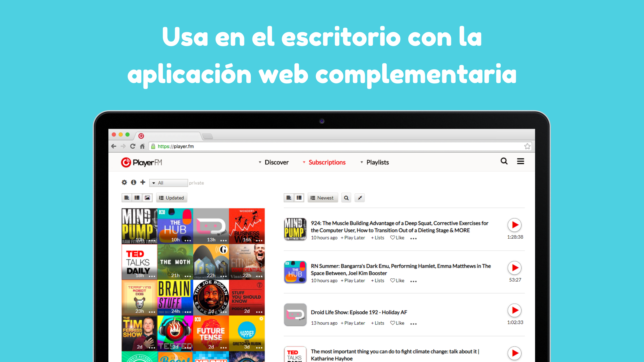The height and width of the screenshot is (362, 644).
Task: Click the collapse arrows icon beside episode search
Action: pyautogui.click(x=360, y=198)
